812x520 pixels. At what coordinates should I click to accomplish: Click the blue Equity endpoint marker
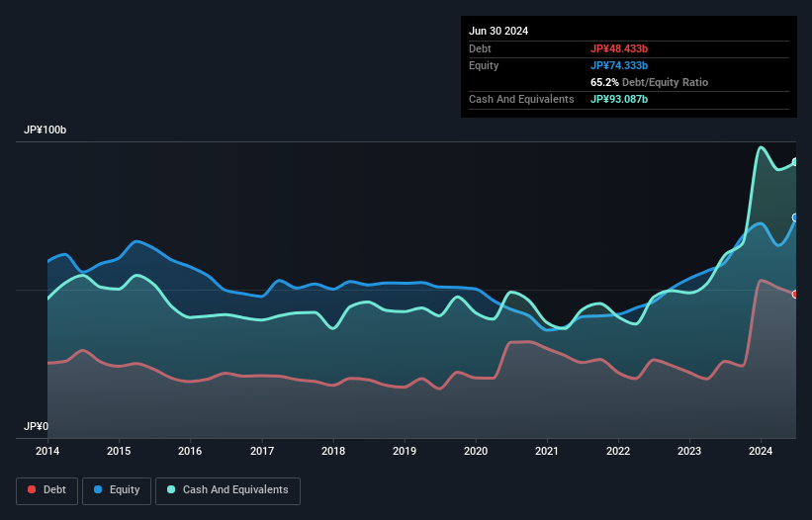(x=796, y=217)
